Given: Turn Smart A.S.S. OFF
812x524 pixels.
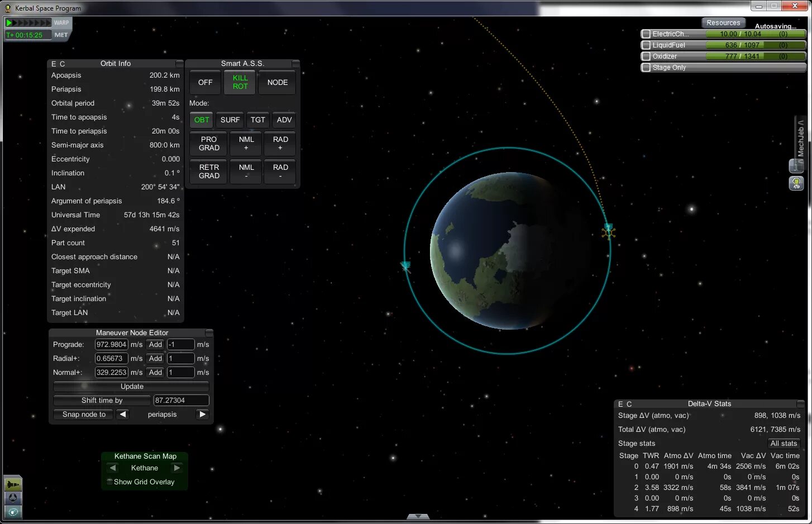Looking at the screenshot, I should pyautogui.click(x=206, y=82).
